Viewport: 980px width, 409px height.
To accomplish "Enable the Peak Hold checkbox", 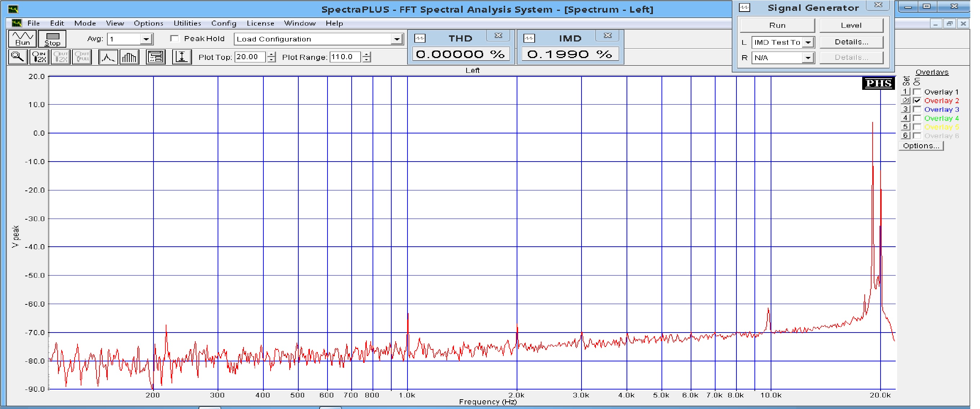I will point(175,39).
